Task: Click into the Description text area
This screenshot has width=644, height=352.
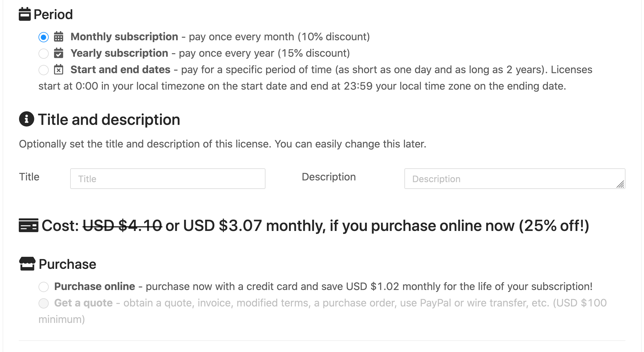Action: [511, 179]
